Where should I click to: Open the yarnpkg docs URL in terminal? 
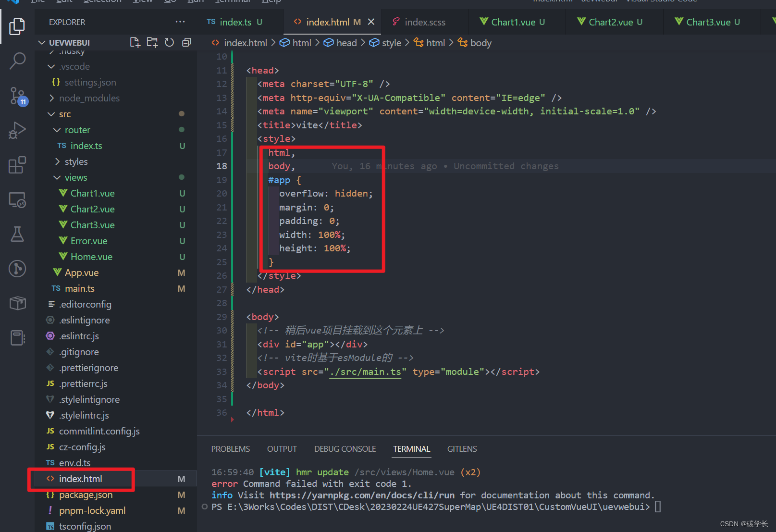point(362,495)
